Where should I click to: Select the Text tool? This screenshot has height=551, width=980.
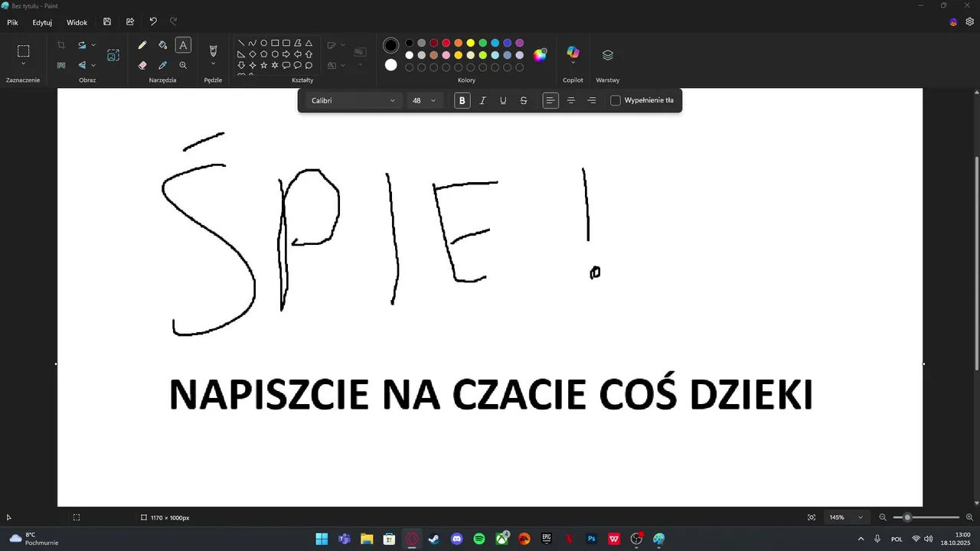(x=183, y=45)
